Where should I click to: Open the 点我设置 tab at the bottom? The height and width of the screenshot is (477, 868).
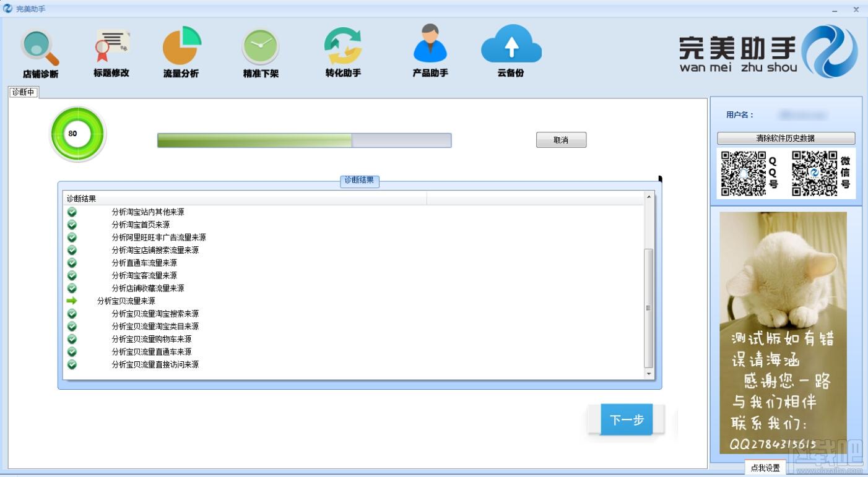tap(765, 468)
